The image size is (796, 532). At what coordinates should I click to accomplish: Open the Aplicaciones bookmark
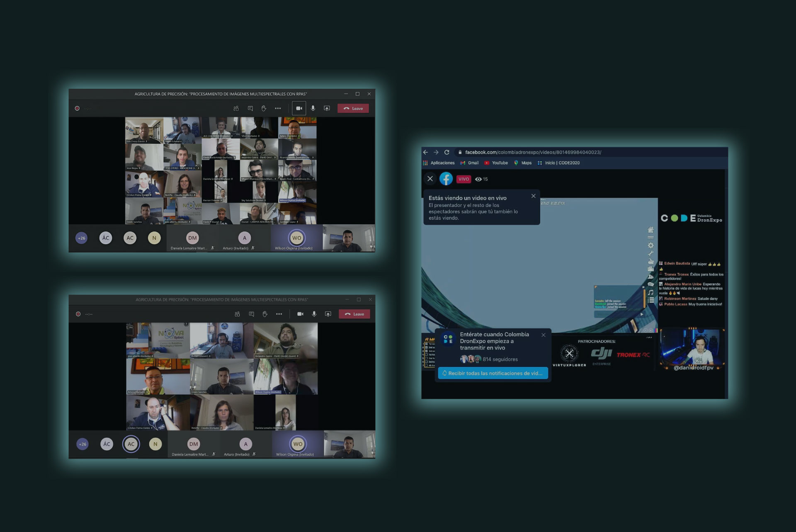coord(439,163)
